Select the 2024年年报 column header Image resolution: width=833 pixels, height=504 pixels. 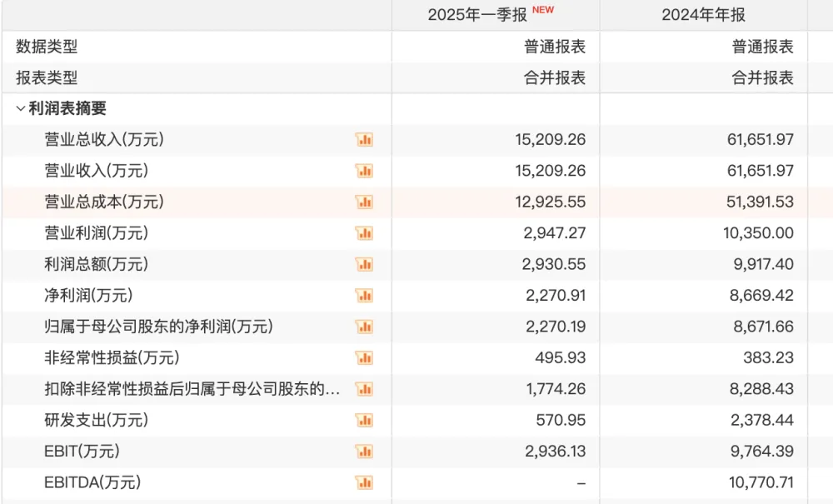pyautogui.click(x=703, y=15)
